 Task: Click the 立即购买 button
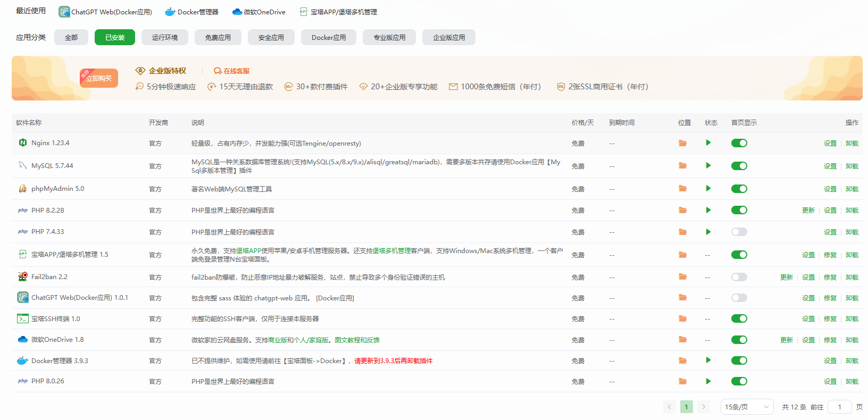tap(99, 78)
